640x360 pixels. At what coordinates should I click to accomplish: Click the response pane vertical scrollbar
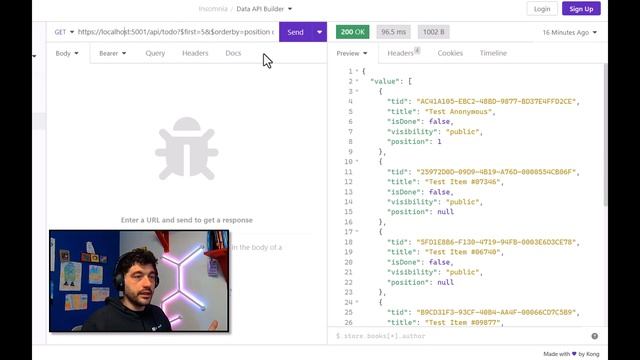605,135
